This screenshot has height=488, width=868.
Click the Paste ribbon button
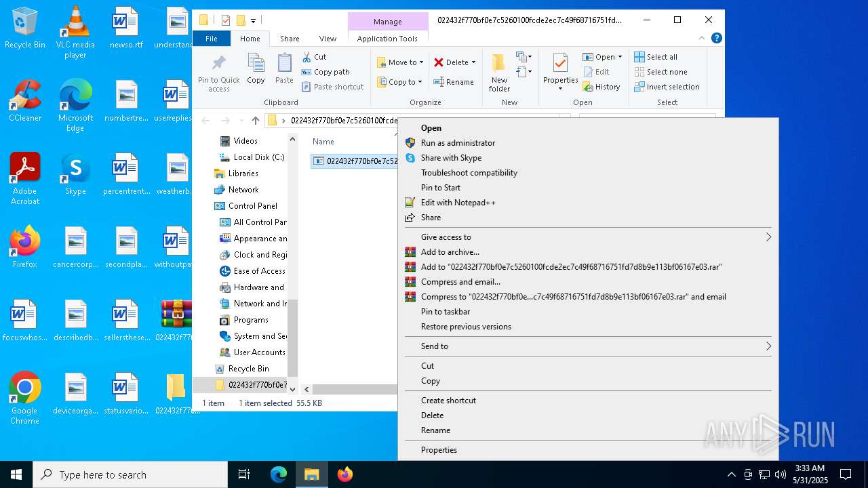(x=284, y=69)
